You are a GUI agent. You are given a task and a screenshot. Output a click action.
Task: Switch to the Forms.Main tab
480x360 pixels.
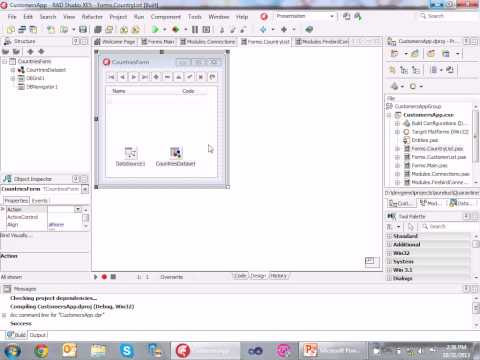(x=158, y=42)
